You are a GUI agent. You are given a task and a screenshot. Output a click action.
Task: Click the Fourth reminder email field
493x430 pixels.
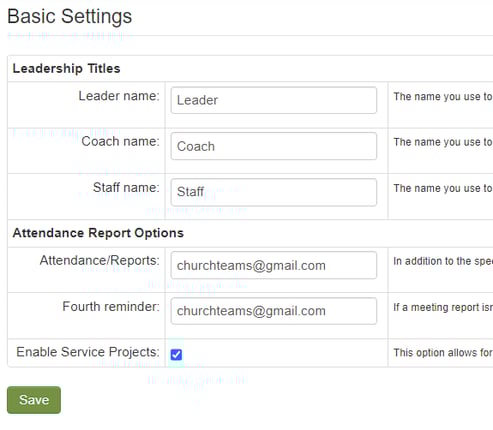coord(274,311)
